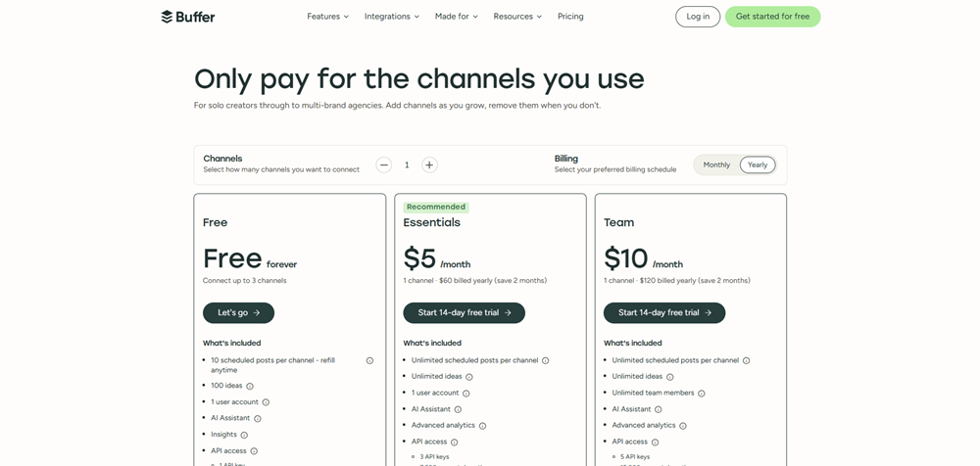Select Yearly billing schedule
Screen dimensions: 980x466
click(758, 164)
